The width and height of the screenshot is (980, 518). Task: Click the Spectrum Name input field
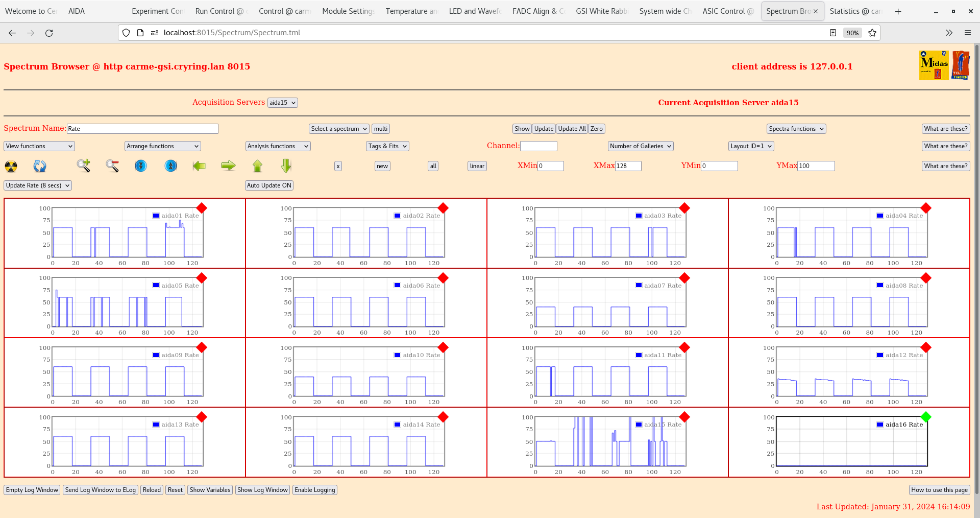(142, 129)
